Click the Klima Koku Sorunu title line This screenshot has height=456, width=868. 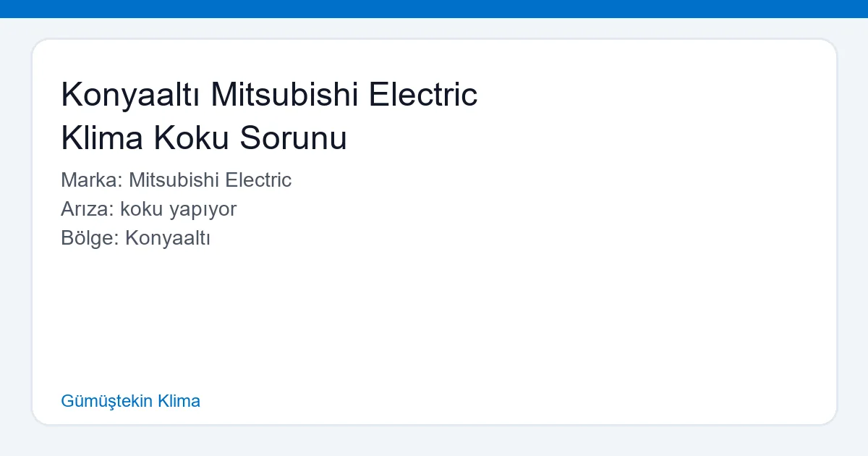tap(205, 138)
